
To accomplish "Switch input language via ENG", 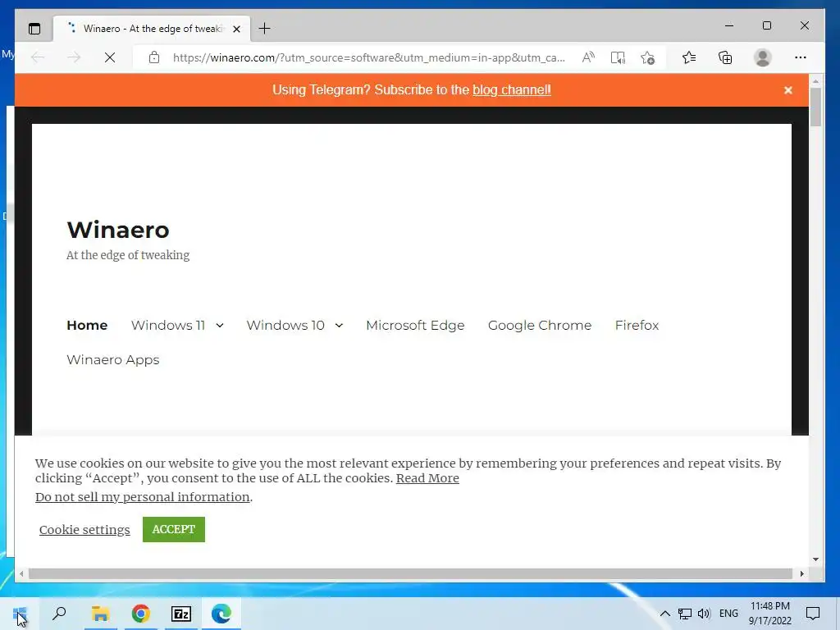I will pyautogui.click(x=728, y=614).
